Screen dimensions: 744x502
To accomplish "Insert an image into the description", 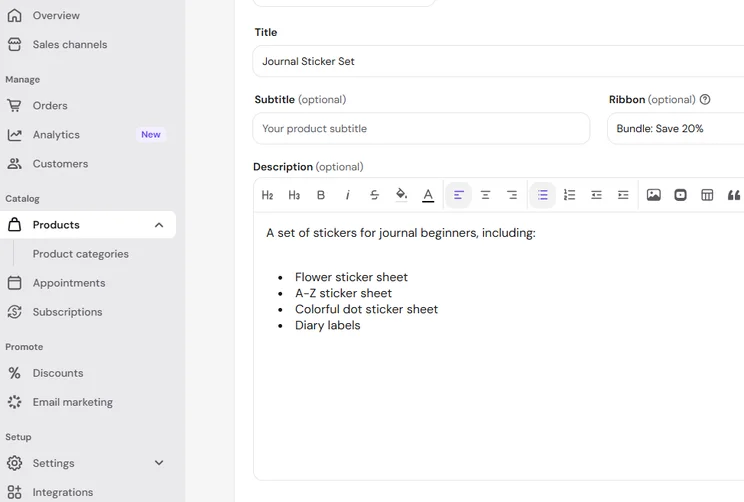I will pos(653,195).
